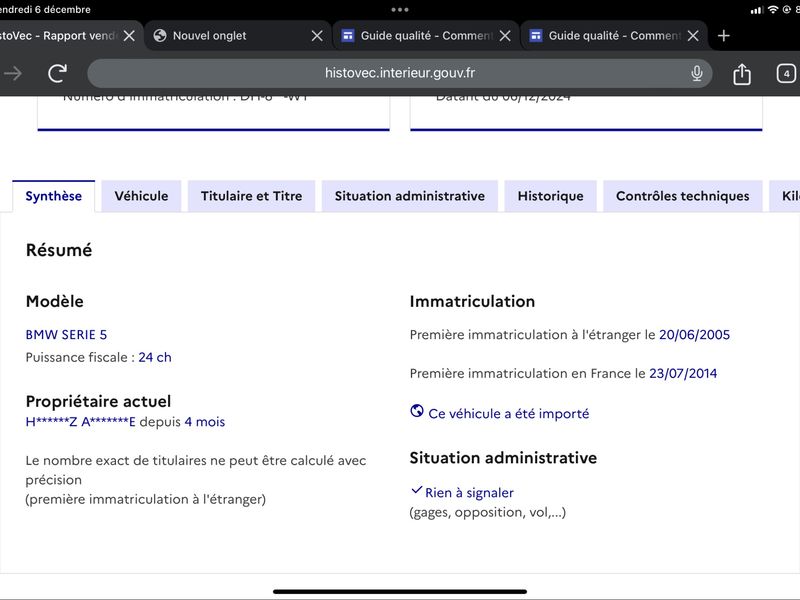800x600 pixels.
Task: Add a new tab with plus icon
Action: pyautogui.click(x=723, y=36)
